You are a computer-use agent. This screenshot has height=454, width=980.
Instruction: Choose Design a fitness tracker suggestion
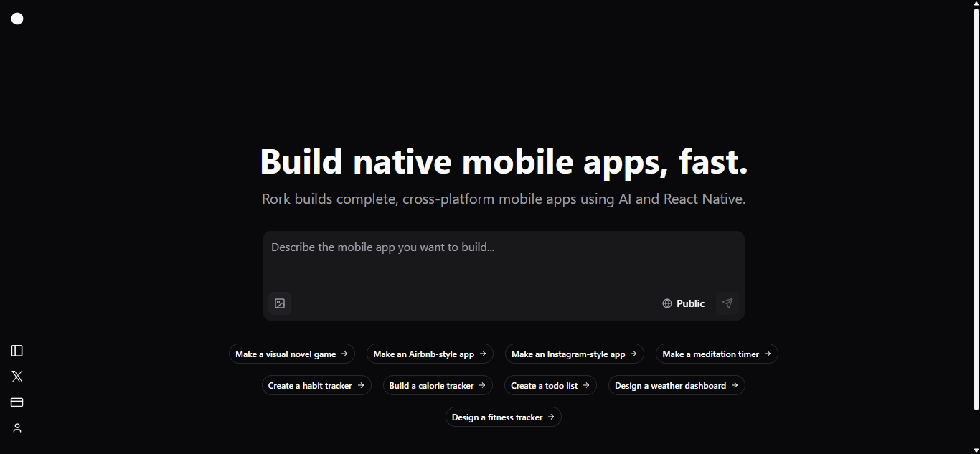503,417
